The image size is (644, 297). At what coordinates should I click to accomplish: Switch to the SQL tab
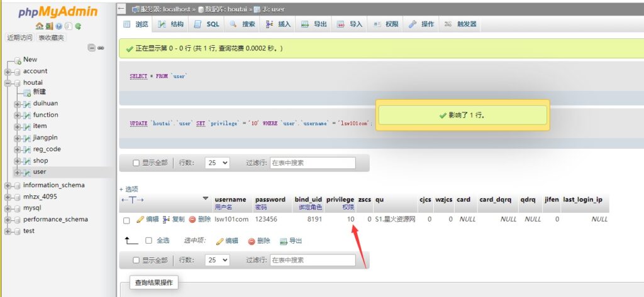(x=208, y=24)
